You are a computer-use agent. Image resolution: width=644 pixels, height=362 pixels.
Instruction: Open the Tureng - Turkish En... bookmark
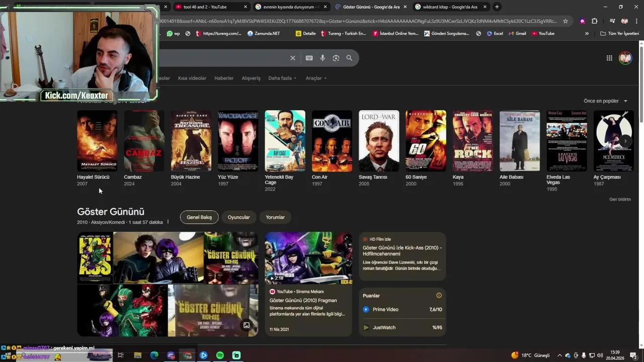click(x=343, y=34)
